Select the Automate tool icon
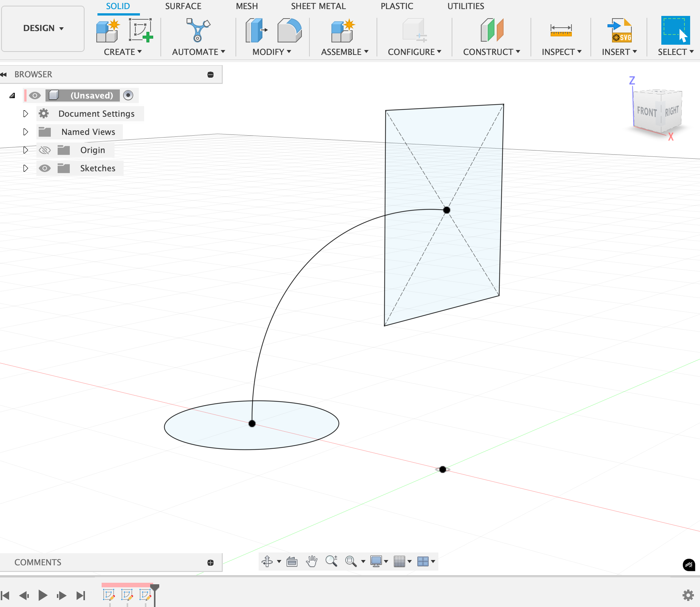This screenshot has height=607, width=700. click(198, 30)
